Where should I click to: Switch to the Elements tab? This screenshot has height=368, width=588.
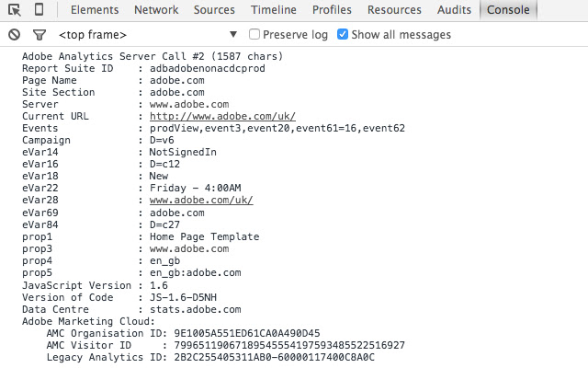[x=93, y=10]
